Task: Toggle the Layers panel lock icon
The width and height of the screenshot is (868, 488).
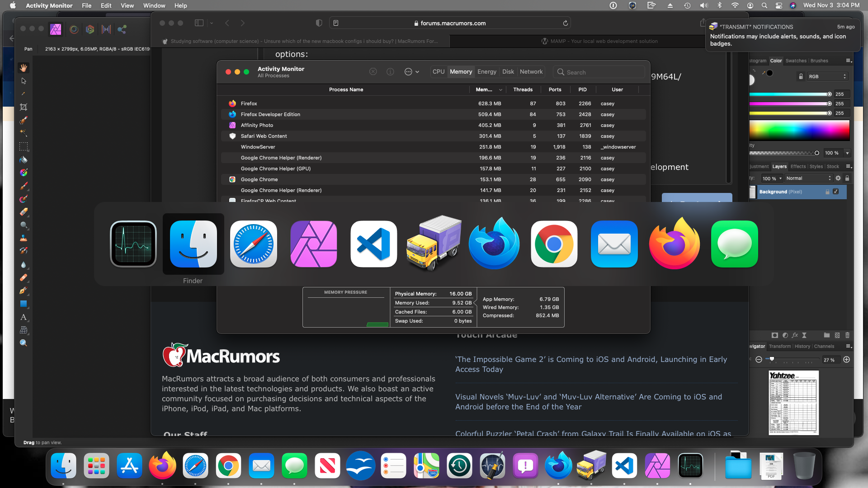Action: click(x=847, y=178)
